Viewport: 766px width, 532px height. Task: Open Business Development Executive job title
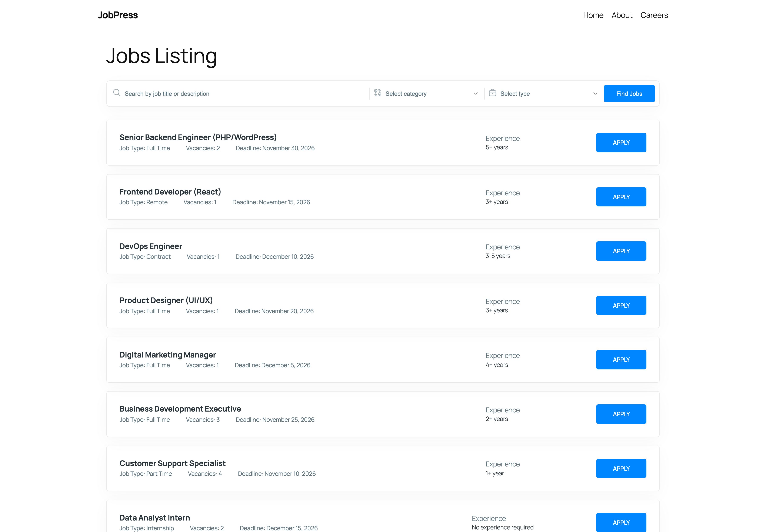pos(180,409)
